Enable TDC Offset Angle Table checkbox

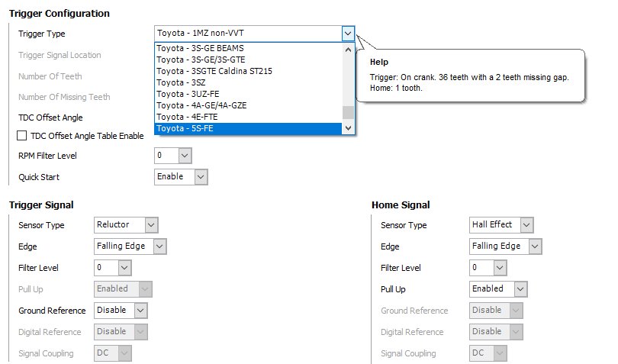[x=21, y=136]
